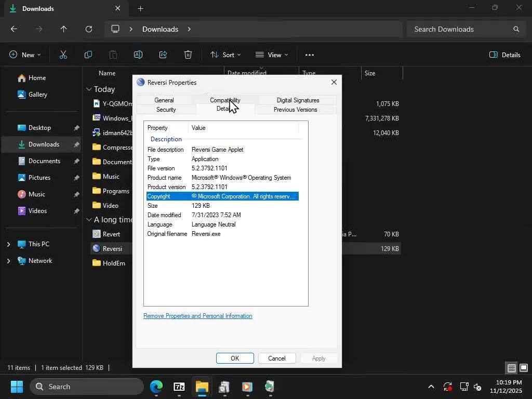Collapse the Today group

coord(89,89)
